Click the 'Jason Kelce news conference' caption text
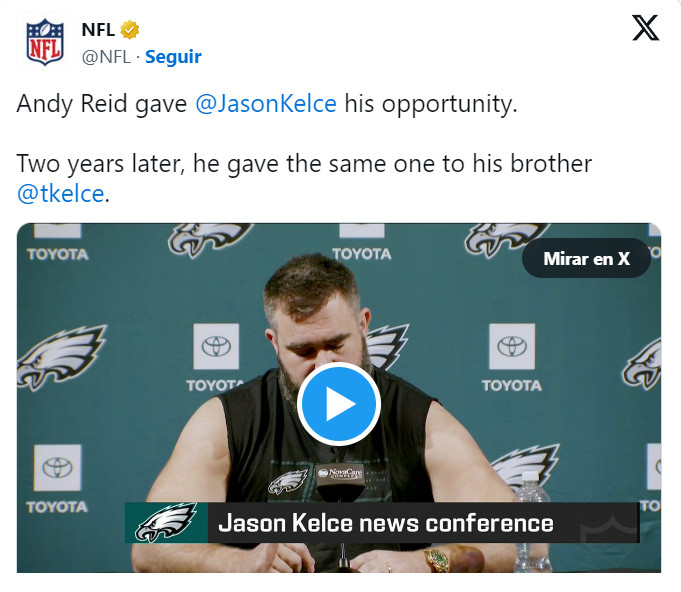681x592 pixels. coord(386,523)
